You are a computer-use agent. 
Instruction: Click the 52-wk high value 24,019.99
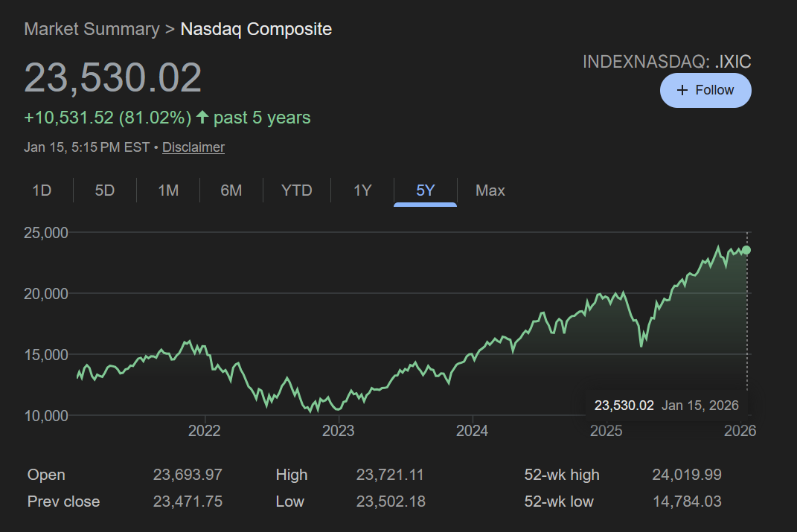pos(687,475)
